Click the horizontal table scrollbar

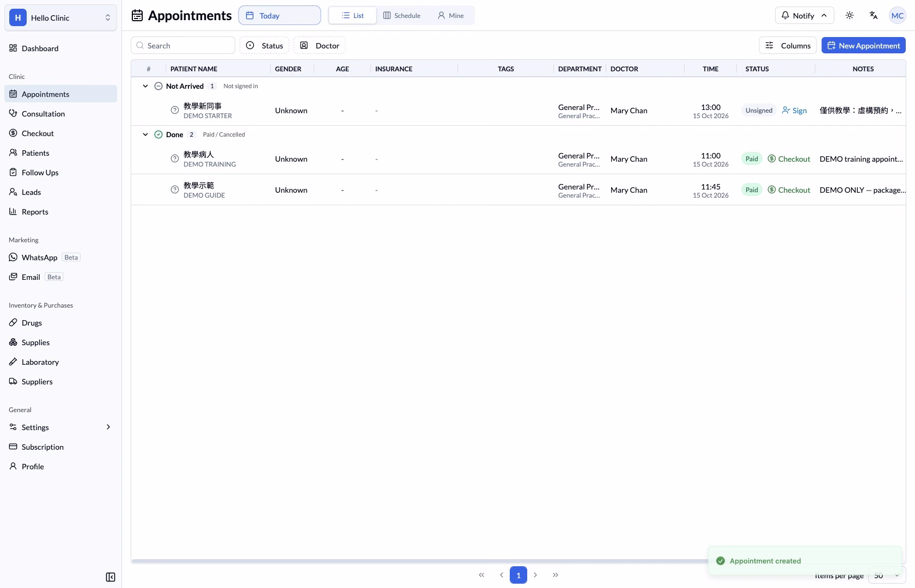click(x=419, y=561)
